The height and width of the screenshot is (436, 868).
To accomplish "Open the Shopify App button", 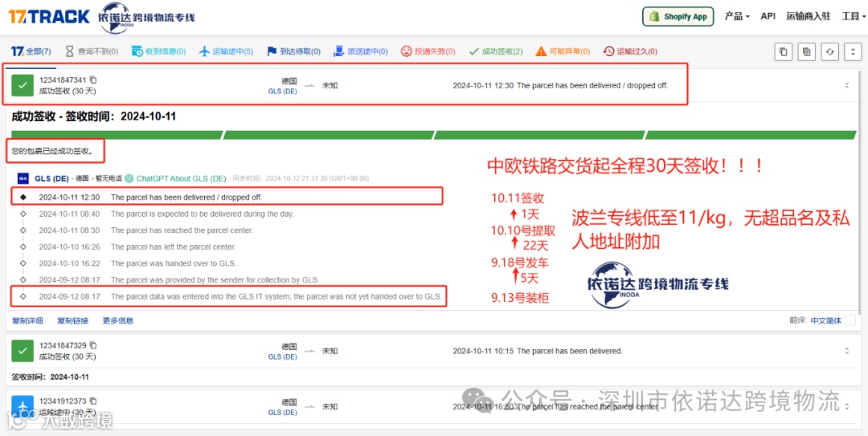I will click(678, 17).
